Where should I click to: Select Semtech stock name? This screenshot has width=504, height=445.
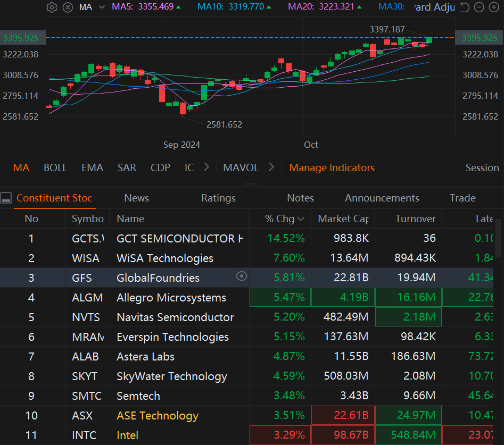point(138,396)
